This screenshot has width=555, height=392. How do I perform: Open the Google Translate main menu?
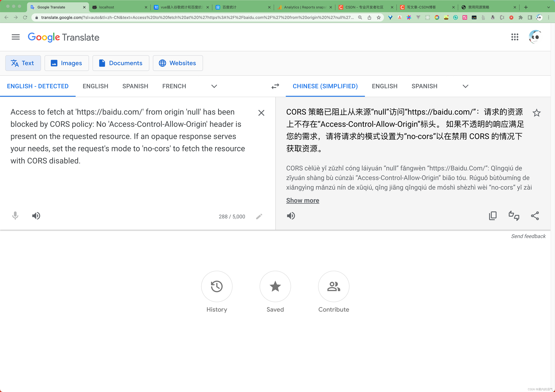(x=16, y=37)
